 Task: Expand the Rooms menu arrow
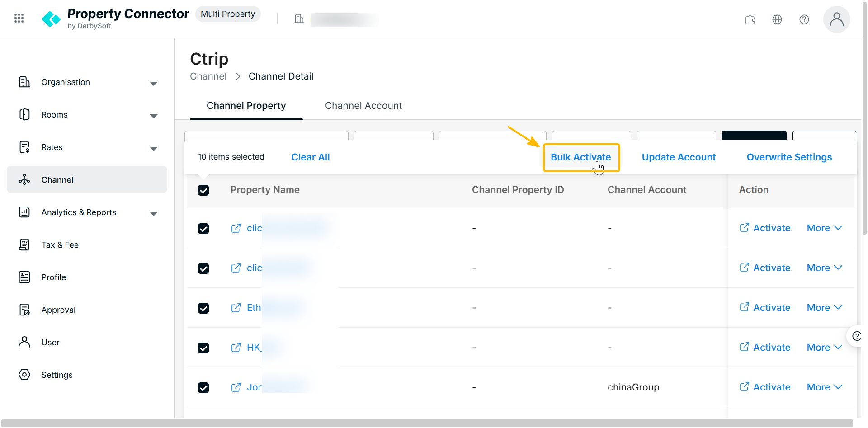click(x=154, y=116)
